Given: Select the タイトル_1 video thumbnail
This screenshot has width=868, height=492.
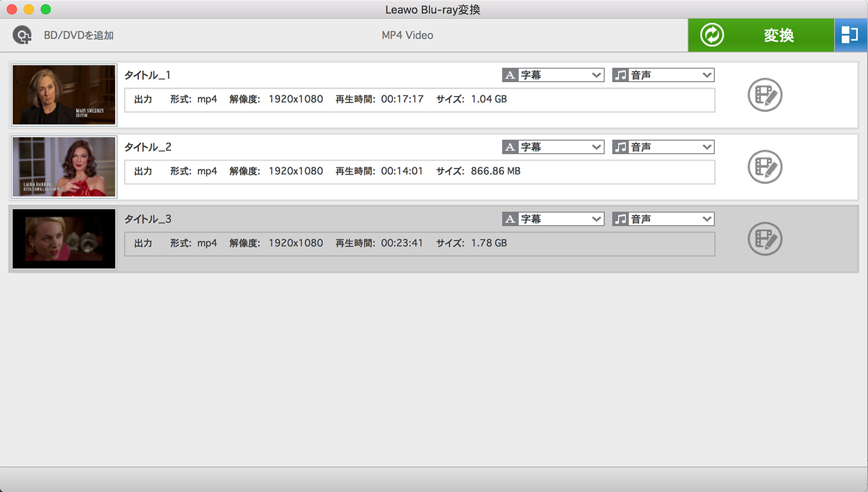Looking at the screenshot, I should pos(64,95).
